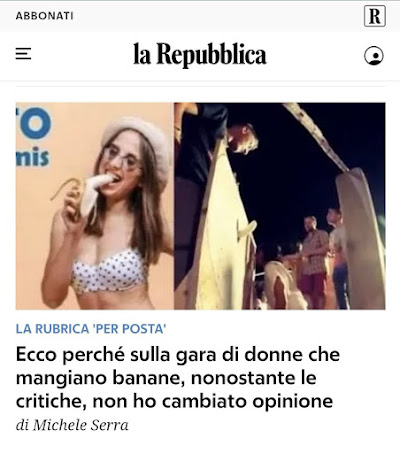
Task: Click headline ending 'non ho cambiato opinione'
Action: (x=213, y=401)
